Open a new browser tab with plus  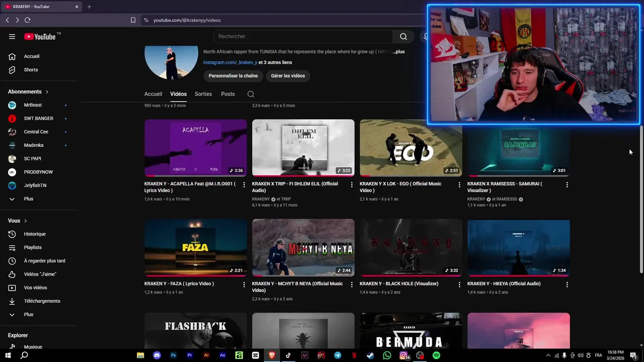pyautogui.click(x=89, y=7)
